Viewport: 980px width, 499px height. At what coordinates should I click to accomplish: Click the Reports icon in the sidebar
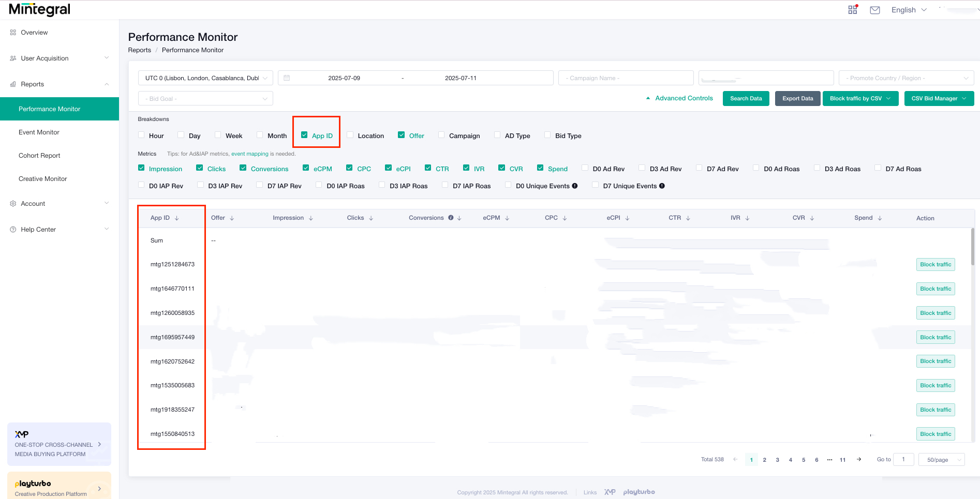[x=12, y=84]
